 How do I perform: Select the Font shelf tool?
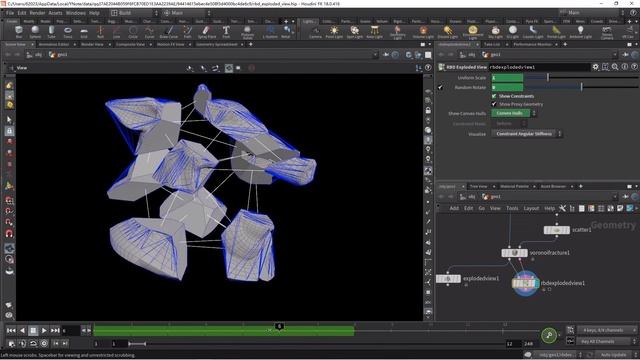pos(226,31)
